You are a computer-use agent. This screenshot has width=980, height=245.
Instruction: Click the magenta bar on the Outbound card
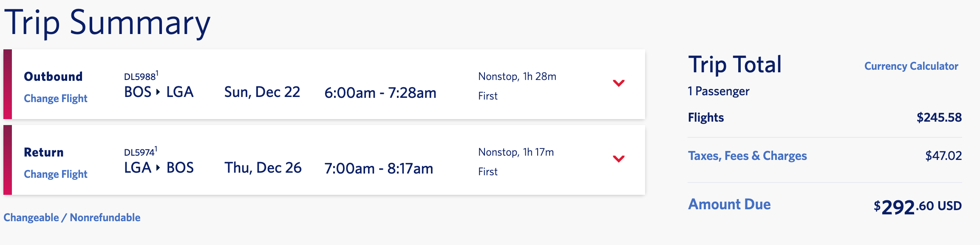pos(8,84)
